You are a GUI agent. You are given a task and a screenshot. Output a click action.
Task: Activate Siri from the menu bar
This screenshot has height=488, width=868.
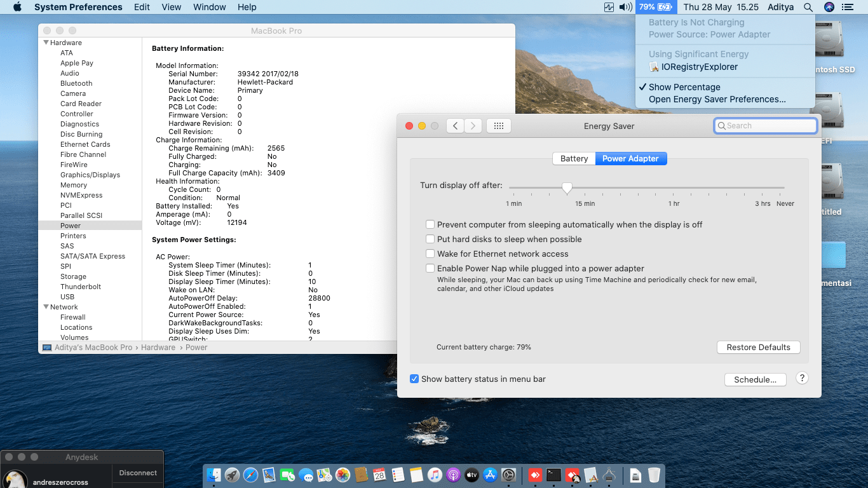click(x=829, y=7)
